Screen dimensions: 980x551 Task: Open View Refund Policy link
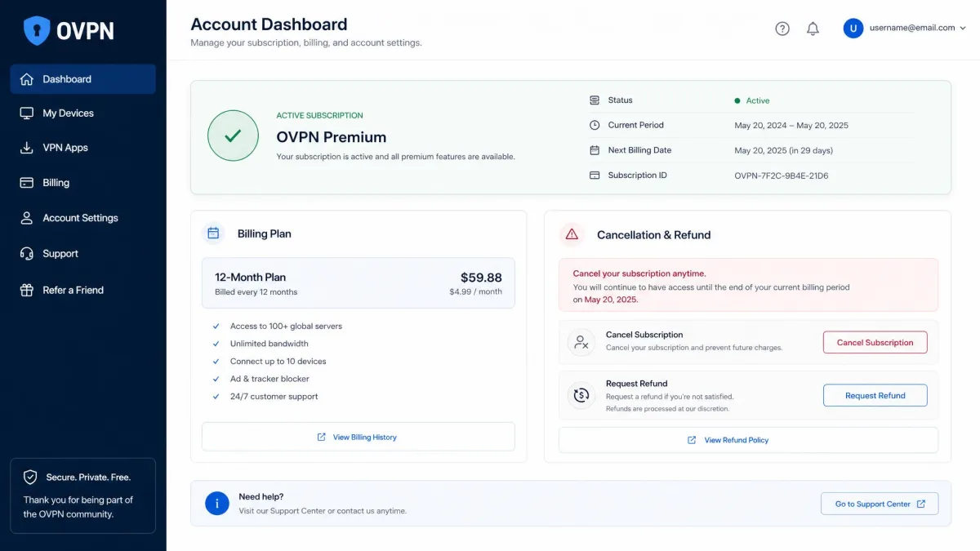tap(748, 440)
